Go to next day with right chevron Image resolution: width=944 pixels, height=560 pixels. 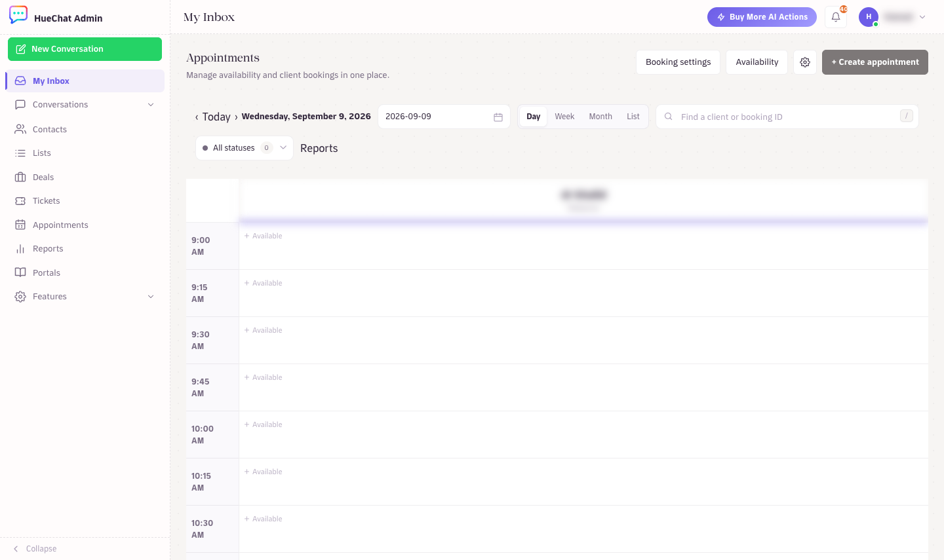236,117
